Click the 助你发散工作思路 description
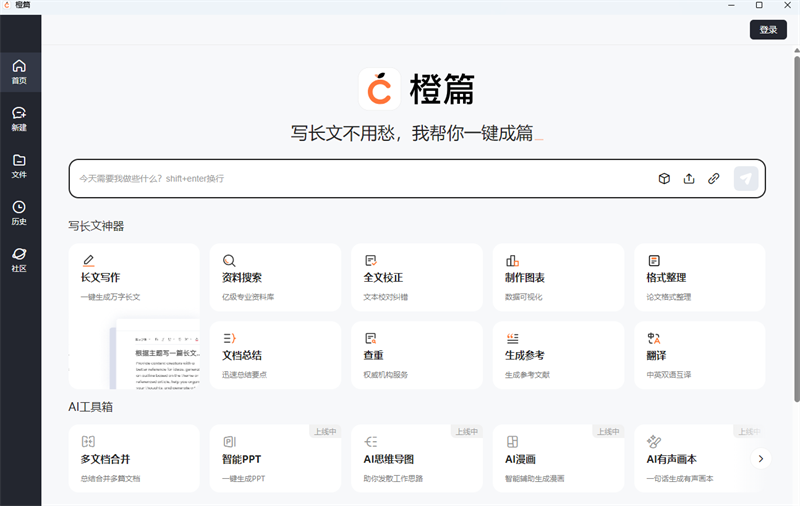The height and width of the screenshot is (506, 800). tap(393, 478)
